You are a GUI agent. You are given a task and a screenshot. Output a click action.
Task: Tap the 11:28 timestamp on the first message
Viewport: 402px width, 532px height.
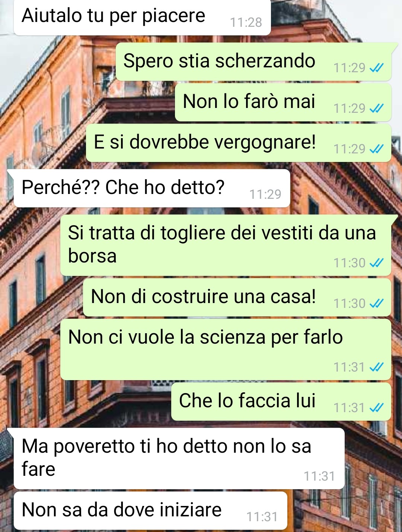[x=246, y=22]
